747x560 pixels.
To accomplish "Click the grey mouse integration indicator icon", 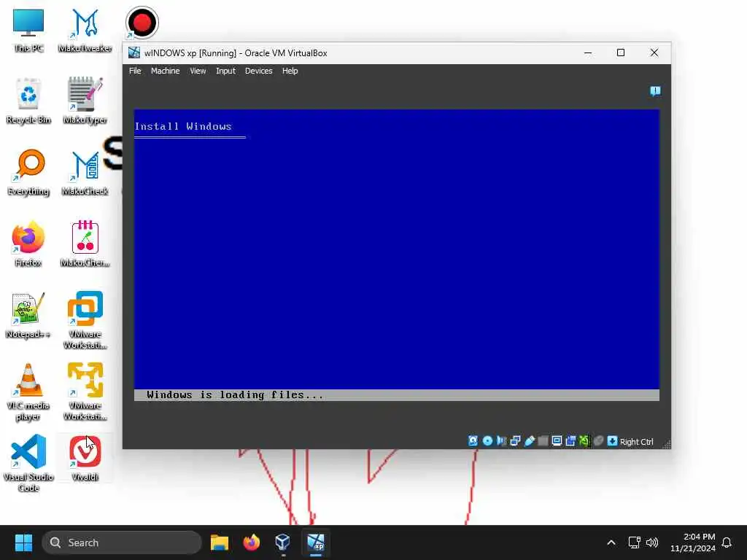I will click(x=598, y=441).
